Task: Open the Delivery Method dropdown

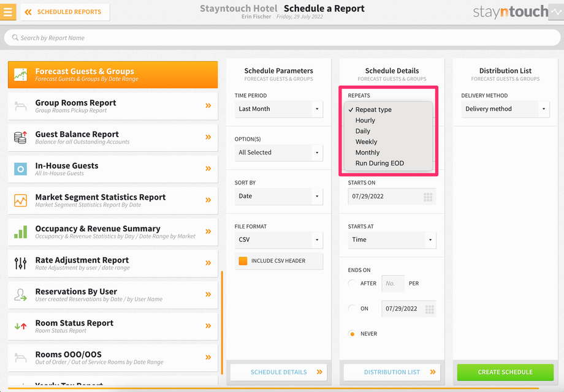Action: (505, 109)
